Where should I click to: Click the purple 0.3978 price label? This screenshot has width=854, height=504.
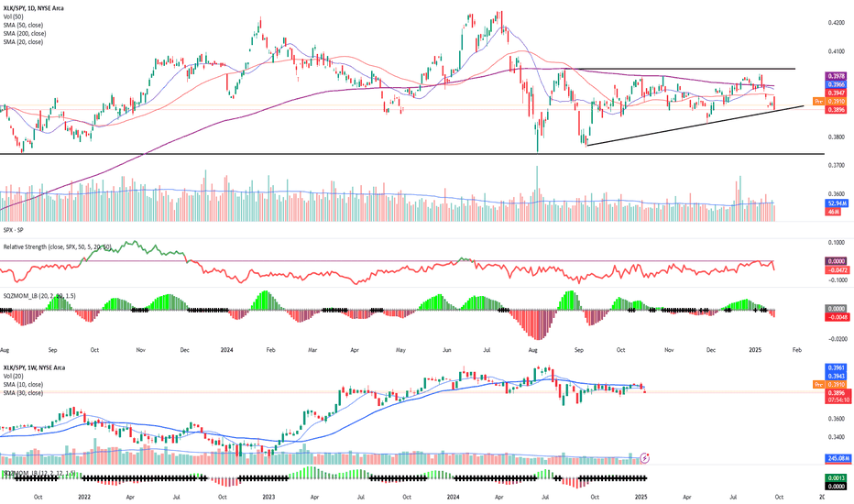[x=837, y=76]
